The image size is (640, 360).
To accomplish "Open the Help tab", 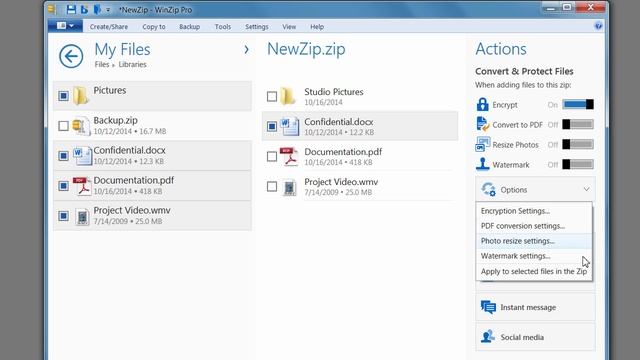I will click(x=317, y=27).
